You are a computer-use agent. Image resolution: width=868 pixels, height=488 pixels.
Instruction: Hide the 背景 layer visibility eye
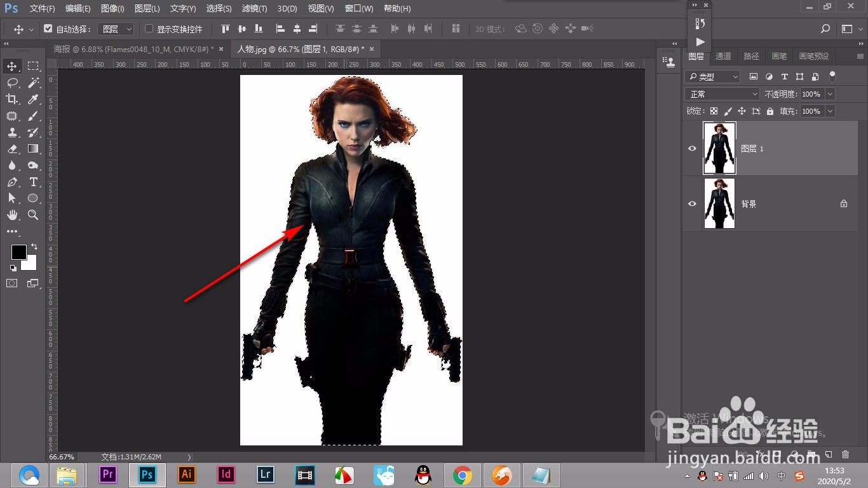[693, 204]
